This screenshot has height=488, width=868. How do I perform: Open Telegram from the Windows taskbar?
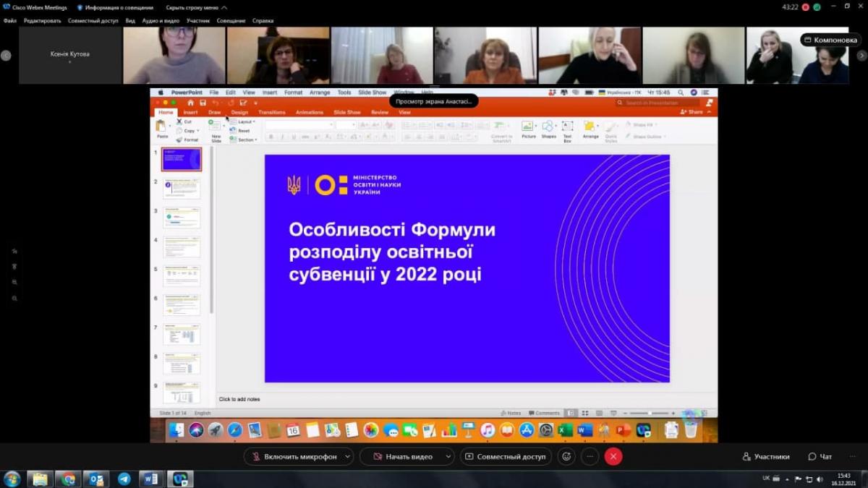[124, 479]
